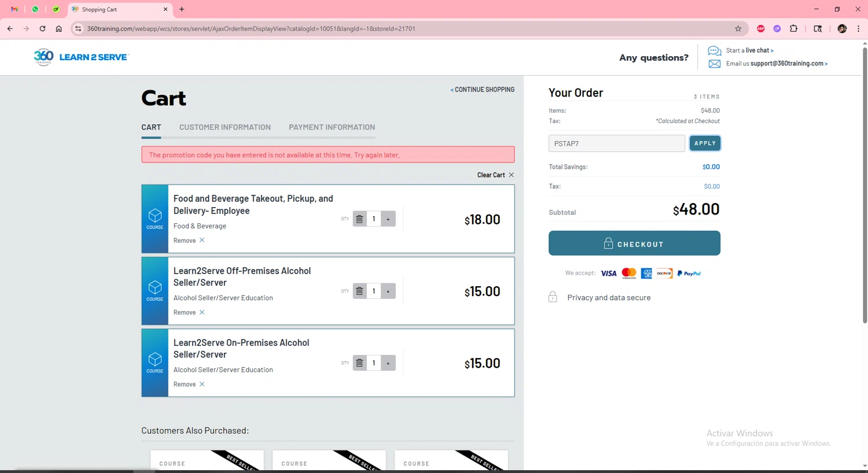This screenshot has height=473, width=868.
Task: Click the course cube icon for Off-Premises Alcohol
Action: pyautogui.click(x=155, y=287)
